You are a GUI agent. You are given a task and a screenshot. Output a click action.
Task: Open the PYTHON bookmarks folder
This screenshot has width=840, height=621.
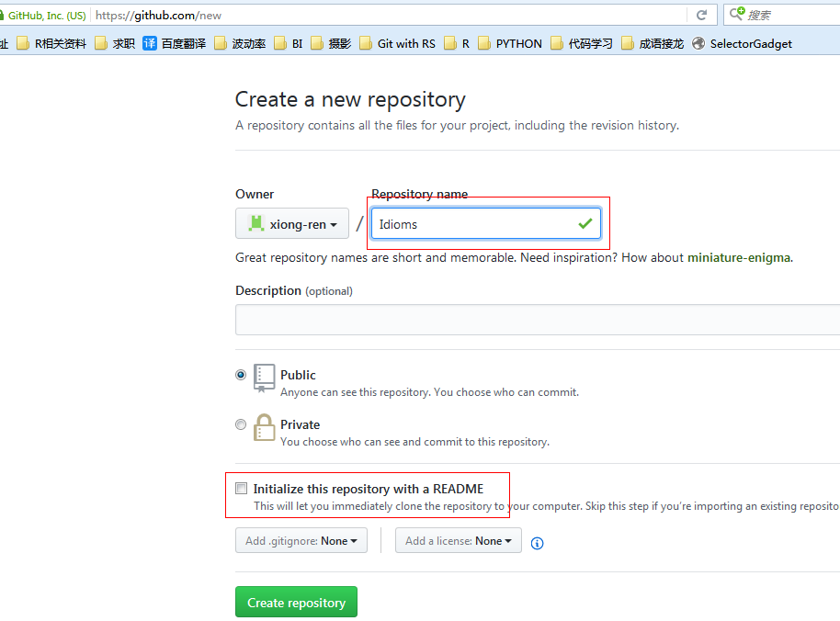pyautogui.click(x=509, y=43)
